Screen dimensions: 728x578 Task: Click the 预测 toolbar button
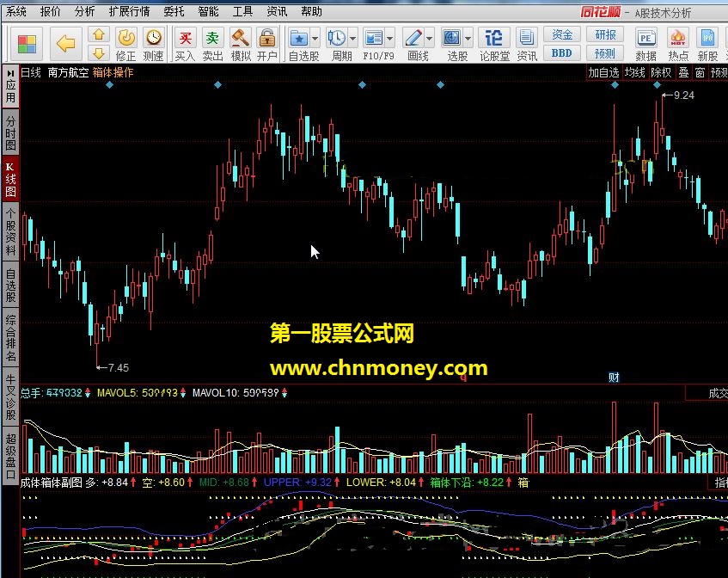(605, 53)
